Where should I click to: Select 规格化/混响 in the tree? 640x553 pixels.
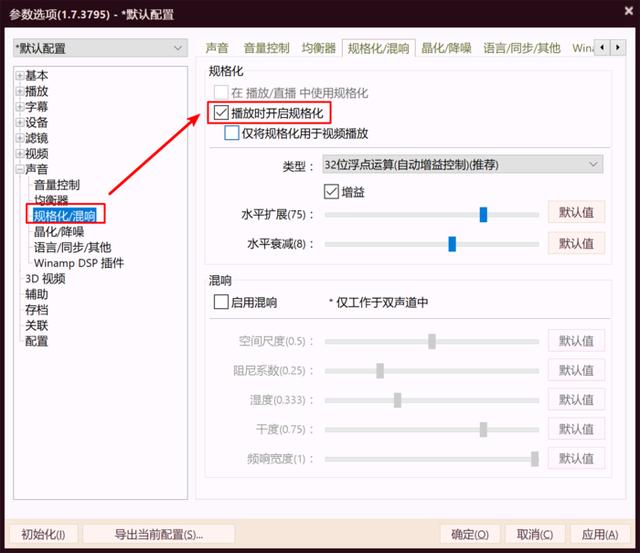(64, 215)
